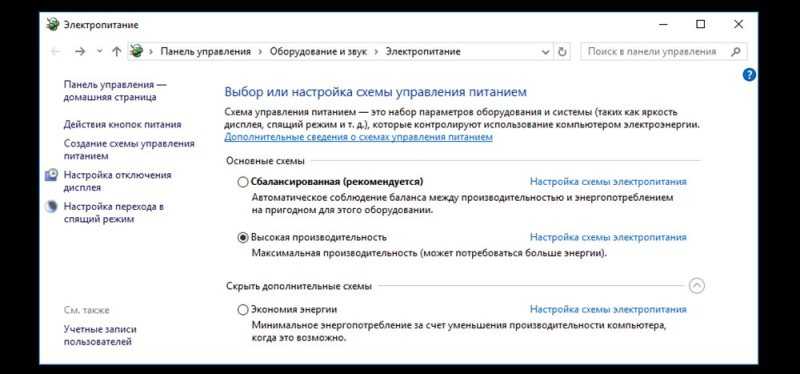Click the sleep mode moon icon in sidebar
Image resolution: width=800 pixels, height=374 pixels.
tap(52, 207)
